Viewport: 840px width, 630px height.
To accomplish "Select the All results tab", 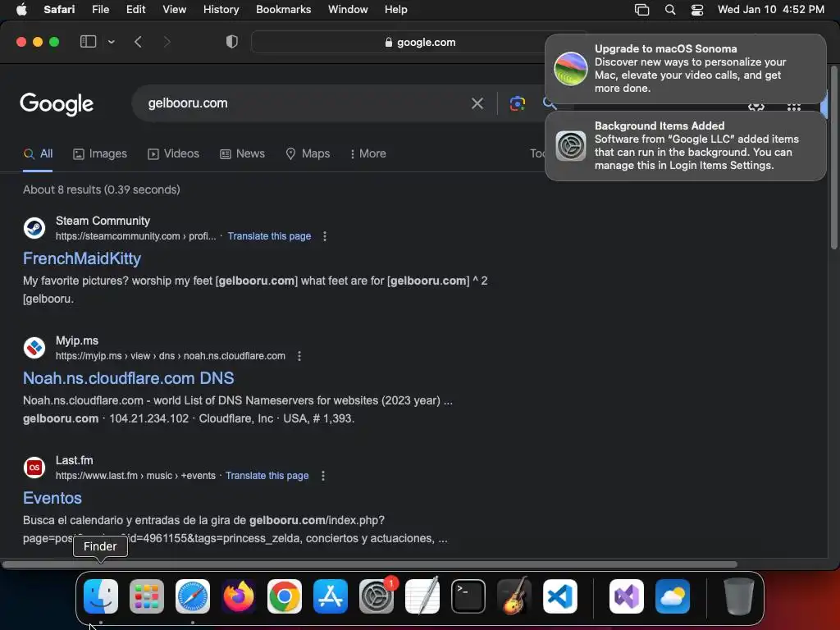I will point(38,153).
